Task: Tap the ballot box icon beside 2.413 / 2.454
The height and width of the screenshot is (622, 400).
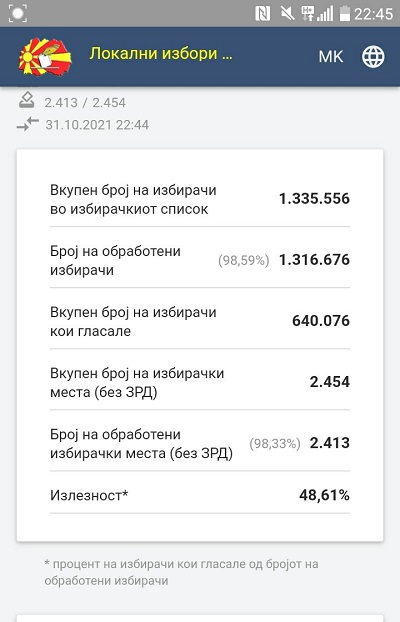Action: pos(27,100)
